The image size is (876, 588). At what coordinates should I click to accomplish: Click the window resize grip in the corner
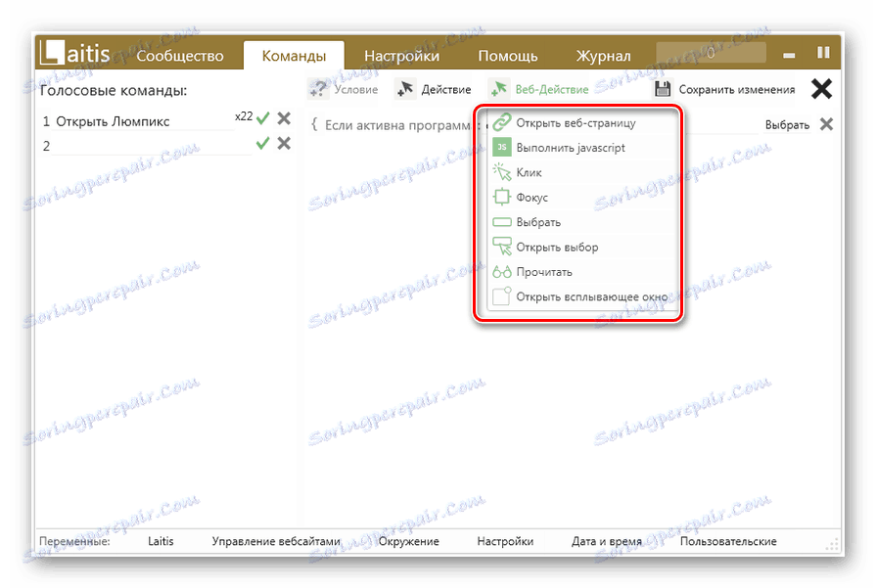832,544
